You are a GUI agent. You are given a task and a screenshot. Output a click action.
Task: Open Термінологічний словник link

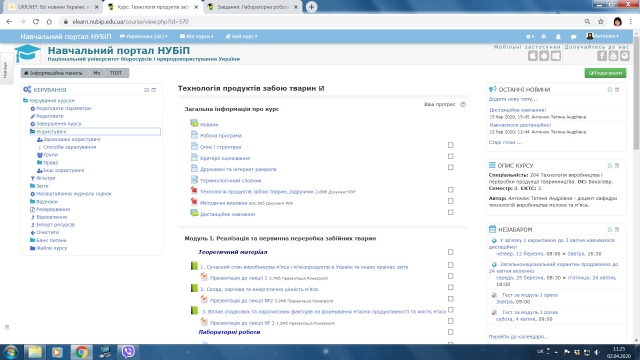tap(231, 180)
